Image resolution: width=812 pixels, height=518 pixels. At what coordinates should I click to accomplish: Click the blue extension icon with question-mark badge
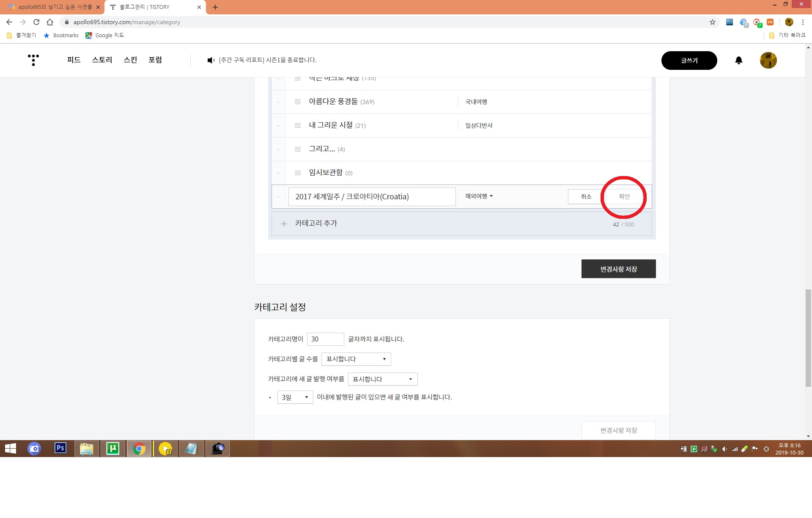743,22
